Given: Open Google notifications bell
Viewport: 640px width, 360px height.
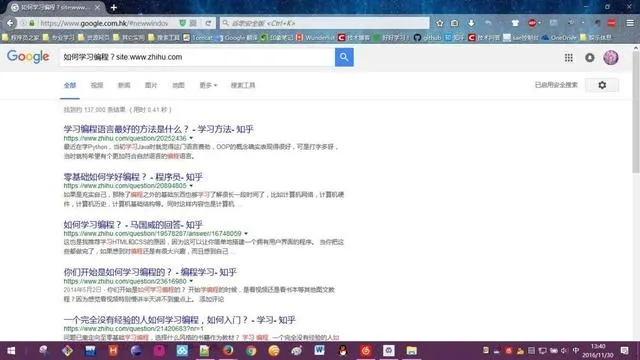Looking at the screenshot, I should [590, 58].
